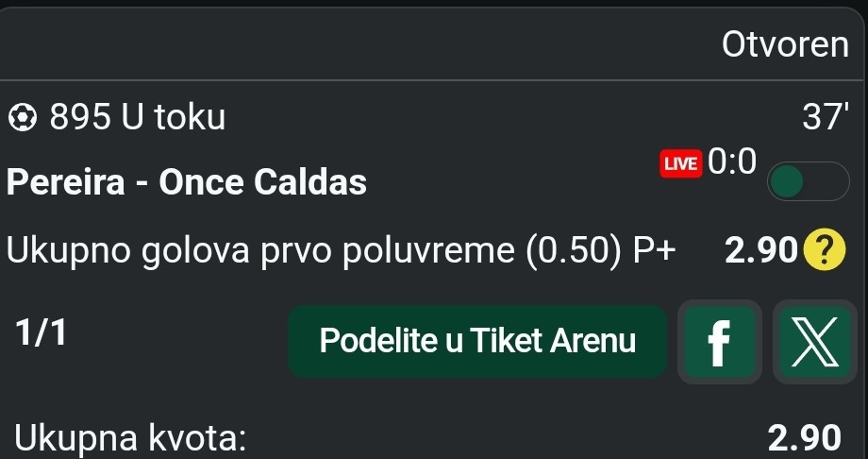868x459 pixels.
Task: Click the Ukupna kvota label
Action: (x=130, y=437)
